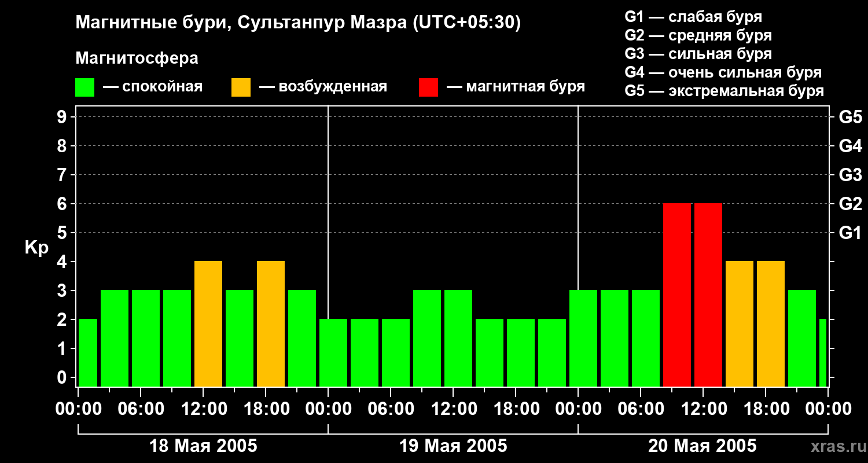Open the xras.ru watermark link

pos(836,446)
